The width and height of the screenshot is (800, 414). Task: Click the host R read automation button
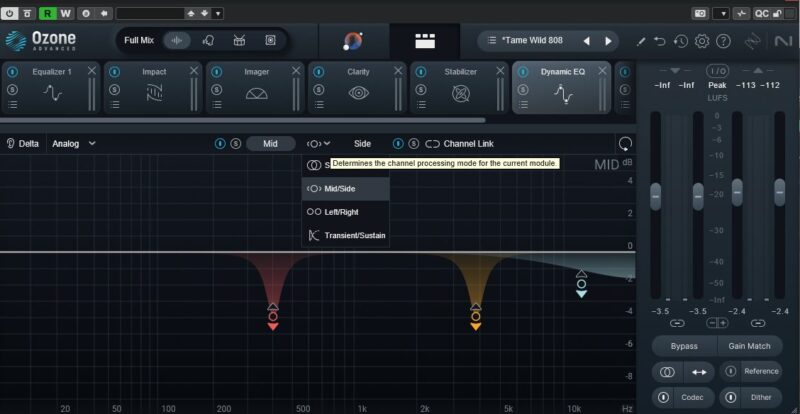(x=47, y=13)
